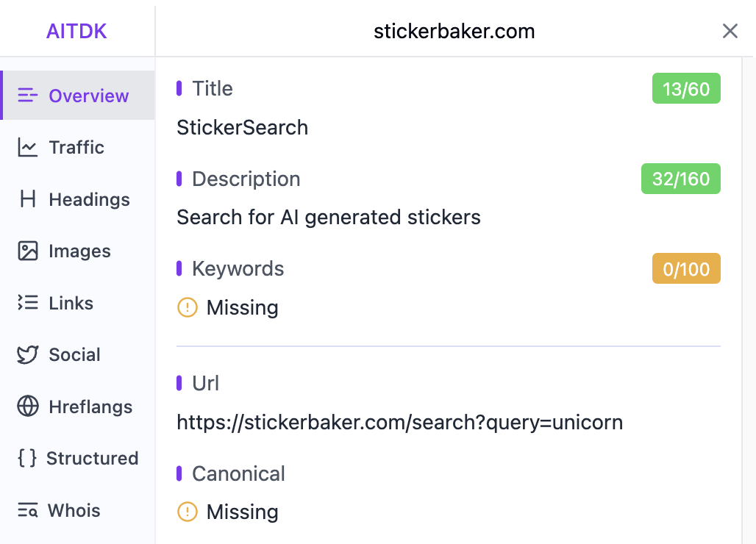Click the Social Twitter bird icon
756x544 pixels.
click(28, 355)
